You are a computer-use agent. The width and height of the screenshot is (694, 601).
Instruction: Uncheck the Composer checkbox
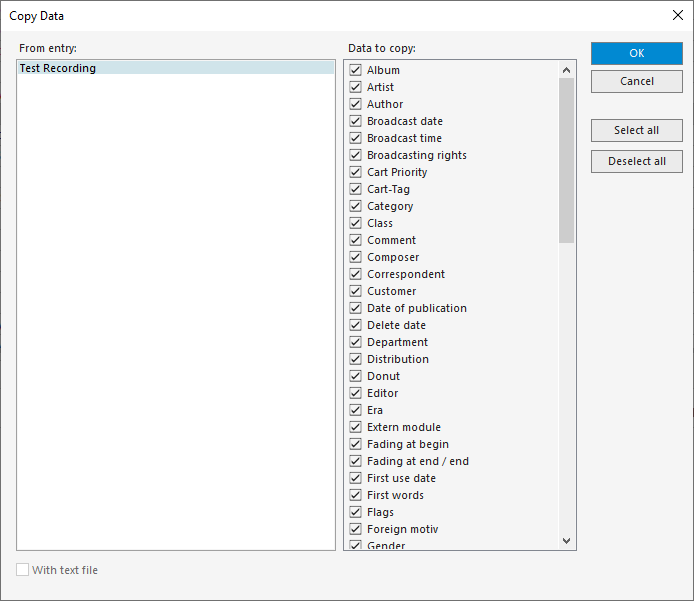click(x=355, y=257)
